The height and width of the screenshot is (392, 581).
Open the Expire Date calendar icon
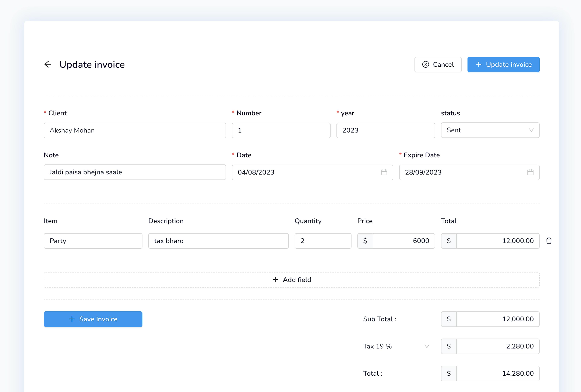530,172
